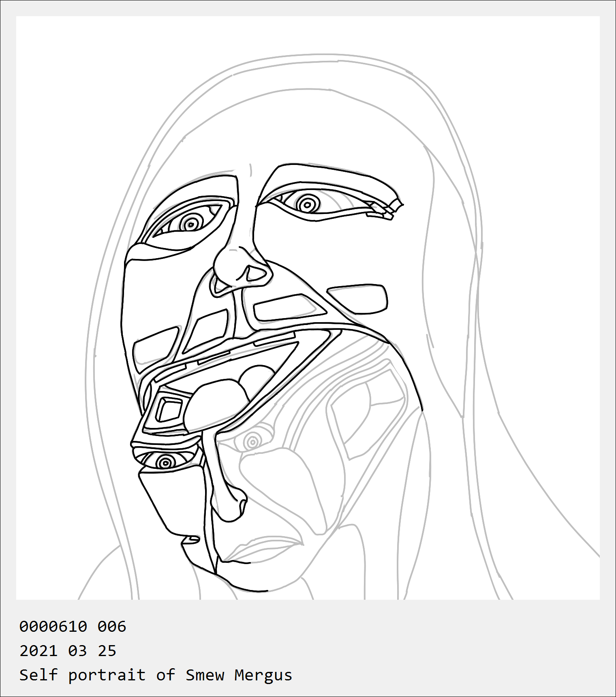Select the rounded bar shape under the nose
This screenshot has width=616, height=697.
point(290,308)
